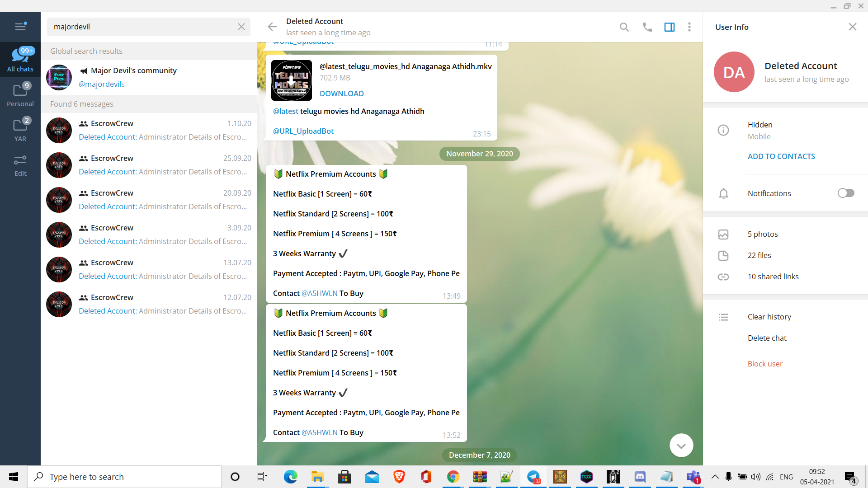Viewport: 868px width, 488px height.
Task: Click the Windows Start button
Action: 14,477
